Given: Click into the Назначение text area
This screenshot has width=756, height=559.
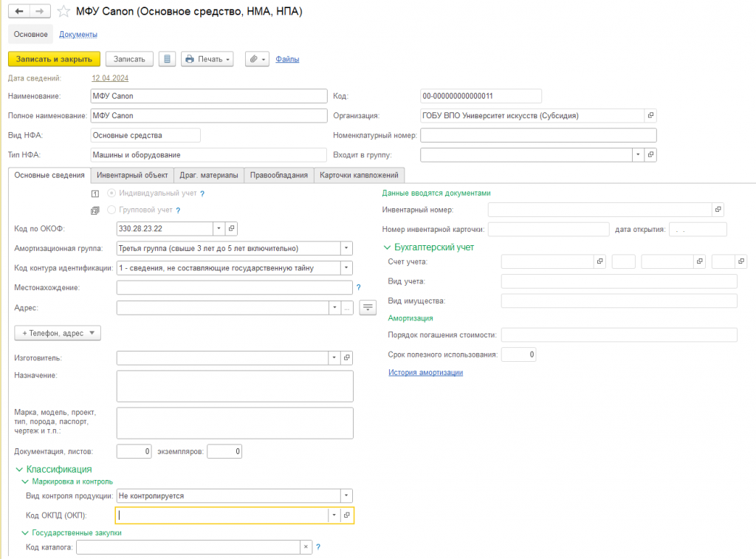Looking at the screenshot, I should [235, 386].
